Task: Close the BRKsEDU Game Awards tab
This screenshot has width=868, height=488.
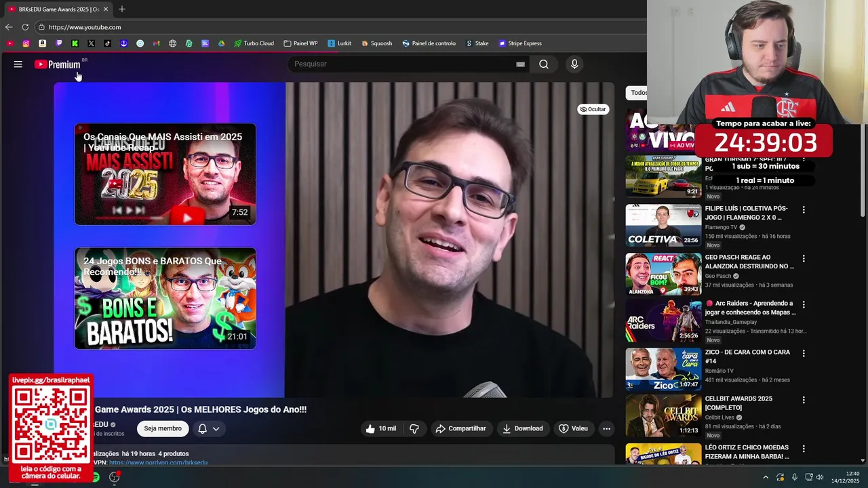Action: coord(106,9)
